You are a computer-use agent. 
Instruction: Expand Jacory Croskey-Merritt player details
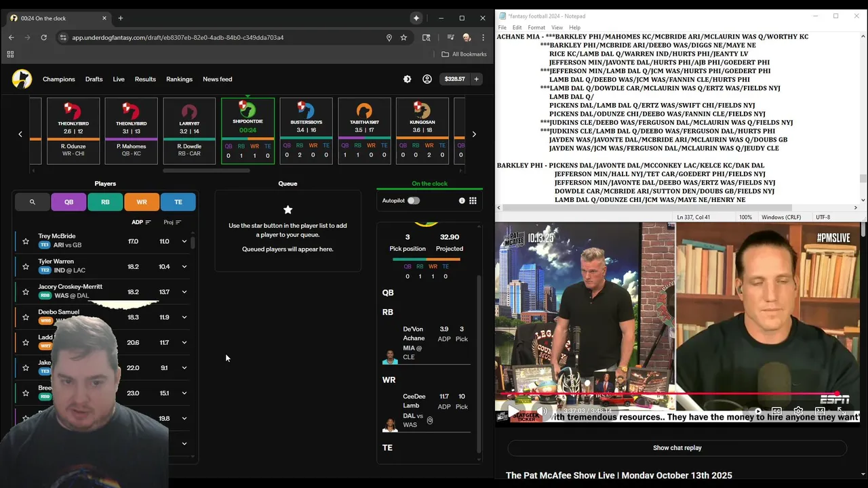coord(184,292)
